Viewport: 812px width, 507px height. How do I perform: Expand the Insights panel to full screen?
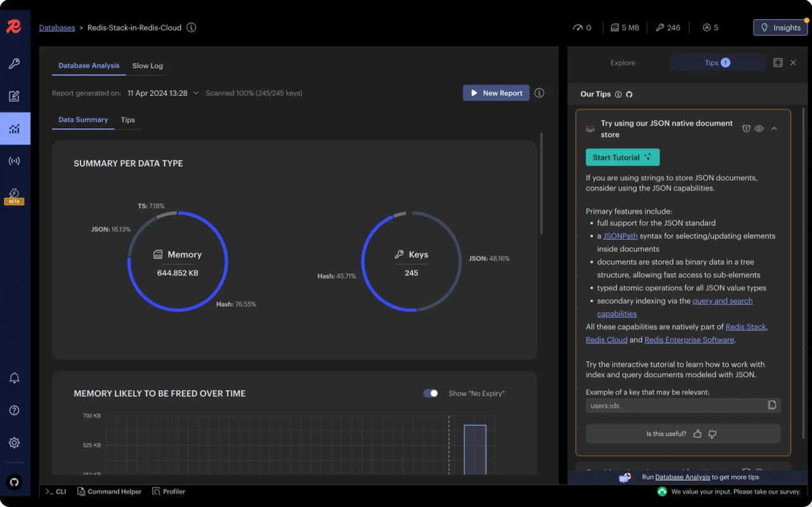tap(778, 63)
